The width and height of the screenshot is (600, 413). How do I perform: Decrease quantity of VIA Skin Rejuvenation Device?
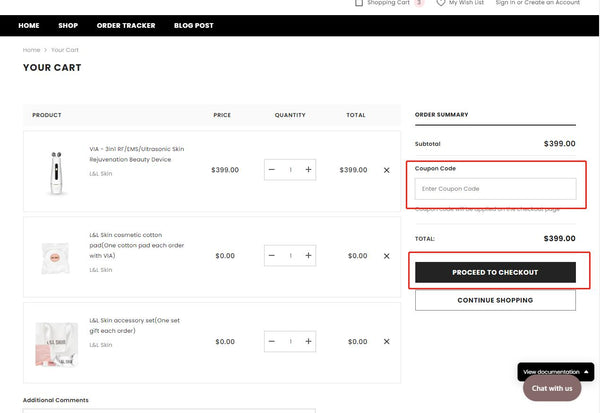pos(272,170)
